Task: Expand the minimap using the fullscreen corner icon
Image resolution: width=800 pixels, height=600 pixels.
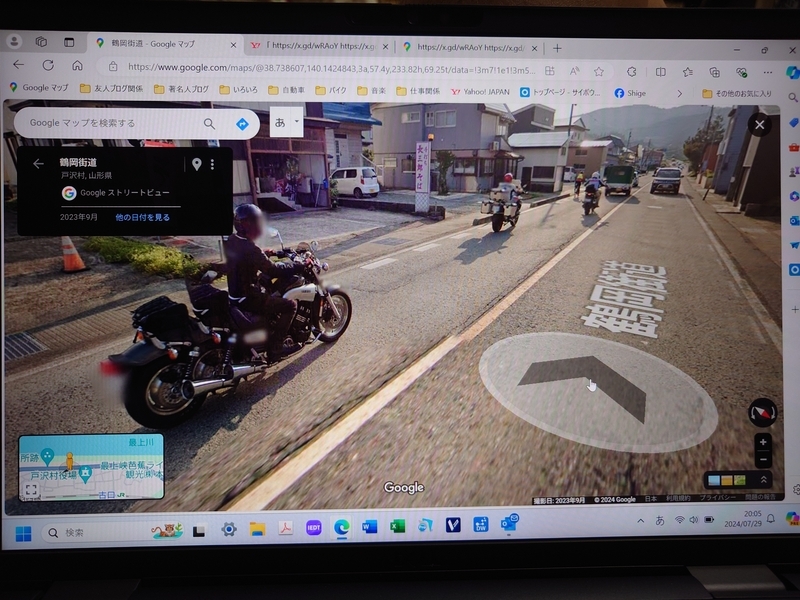Action: tap(31, 490)
